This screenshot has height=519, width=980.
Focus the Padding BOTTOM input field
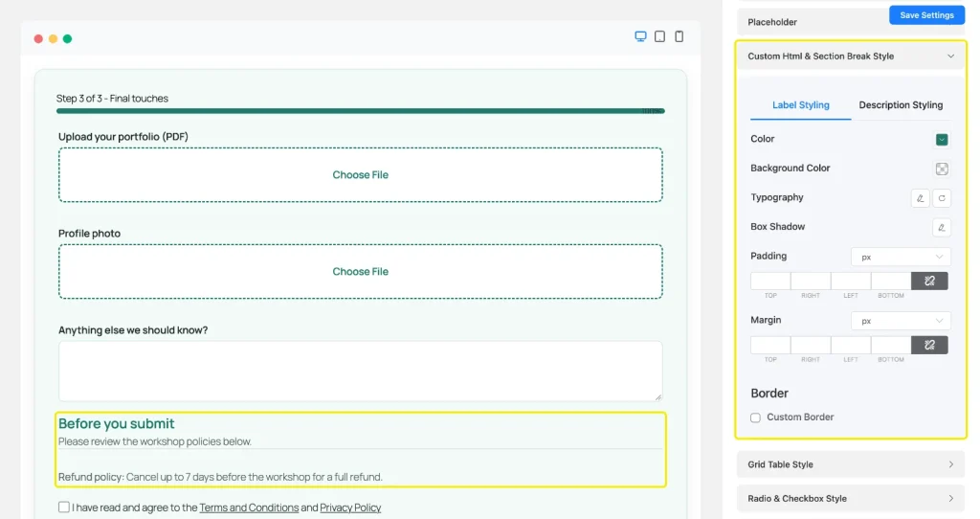[891, 281]
